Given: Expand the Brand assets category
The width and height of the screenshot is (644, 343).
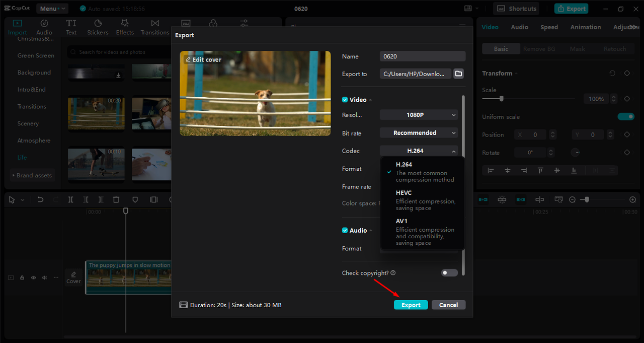Looking at the screenshot, I should [x=32, y=175].
